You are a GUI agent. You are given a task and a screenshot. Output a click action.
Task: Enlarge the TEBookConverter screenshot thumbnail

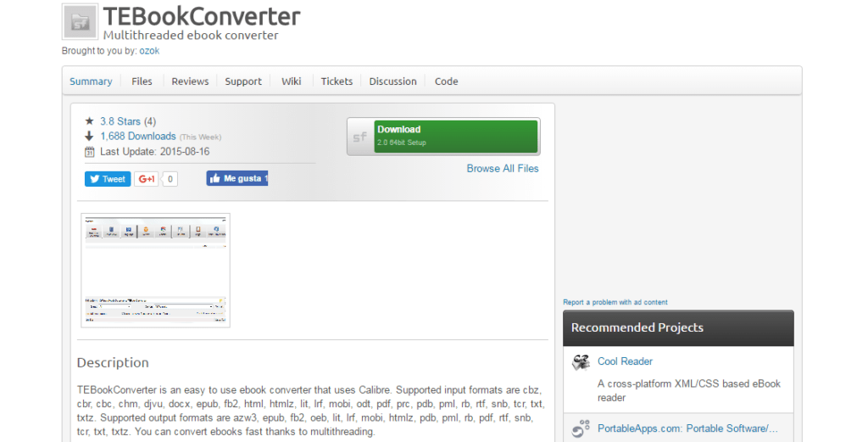[156, 271]
